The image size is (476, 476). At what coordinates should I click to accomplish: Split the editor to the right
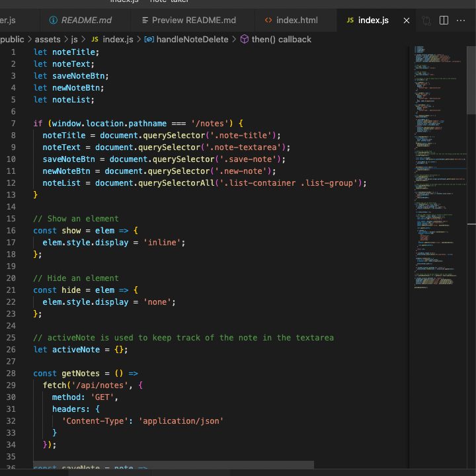tap(444, 20)
